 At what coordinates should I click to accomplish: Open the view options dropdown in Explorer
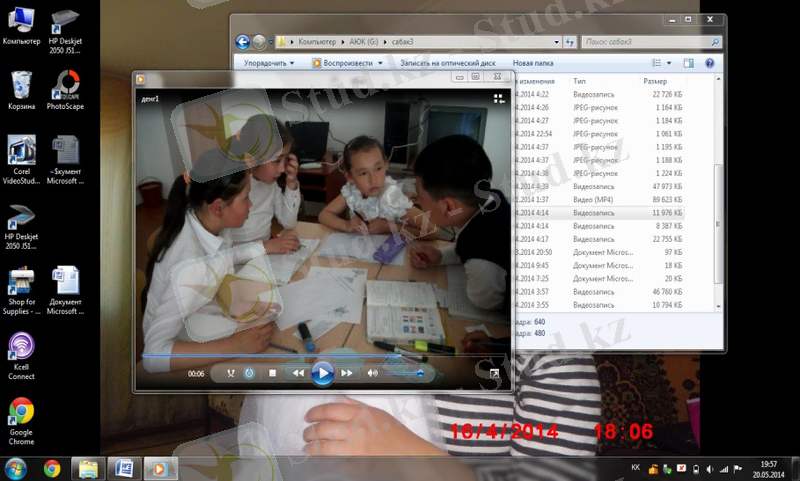coord(672,63)
